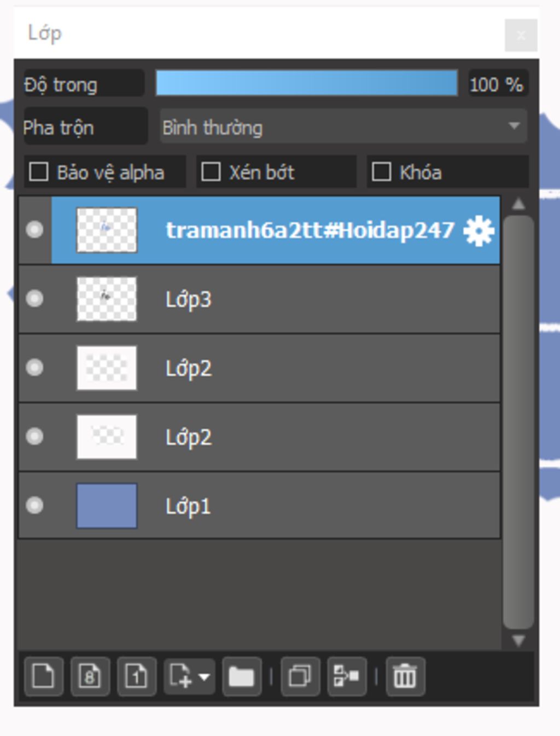
Task: Create a new layer folder
Action: point(241,677)
